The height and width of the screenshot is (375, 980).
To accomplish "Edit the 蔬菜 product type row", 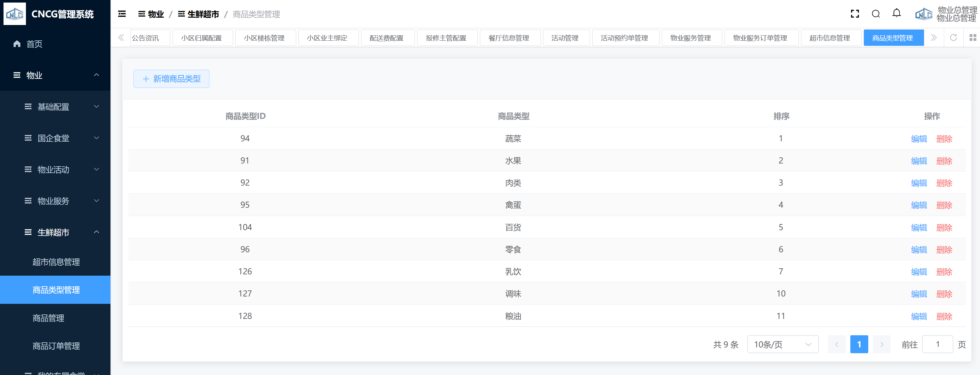I will 918,138.
